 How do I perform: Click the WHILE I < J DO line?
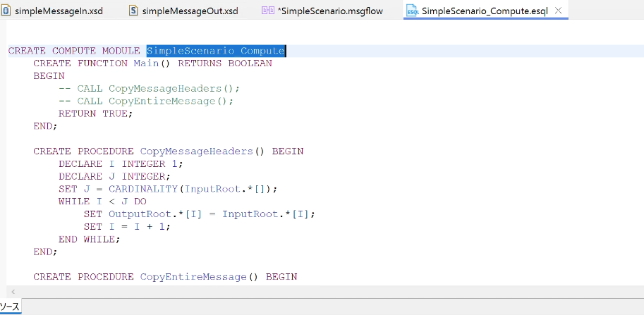(x=102, y=202)
